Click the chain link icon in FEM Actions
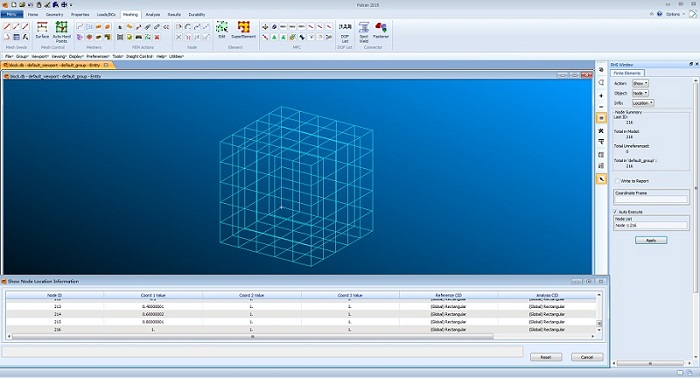 coord(157,27)
